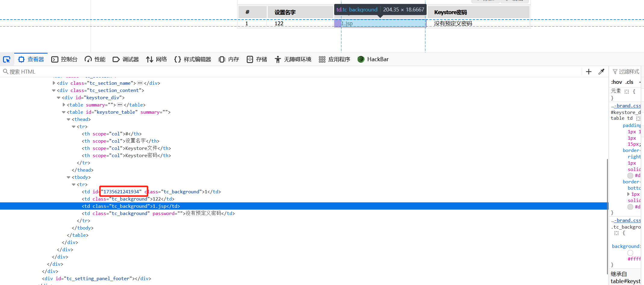Screen dimensions: 644x285
Task: Collapse the tc_section_content div node
Action: coord(54,90)
